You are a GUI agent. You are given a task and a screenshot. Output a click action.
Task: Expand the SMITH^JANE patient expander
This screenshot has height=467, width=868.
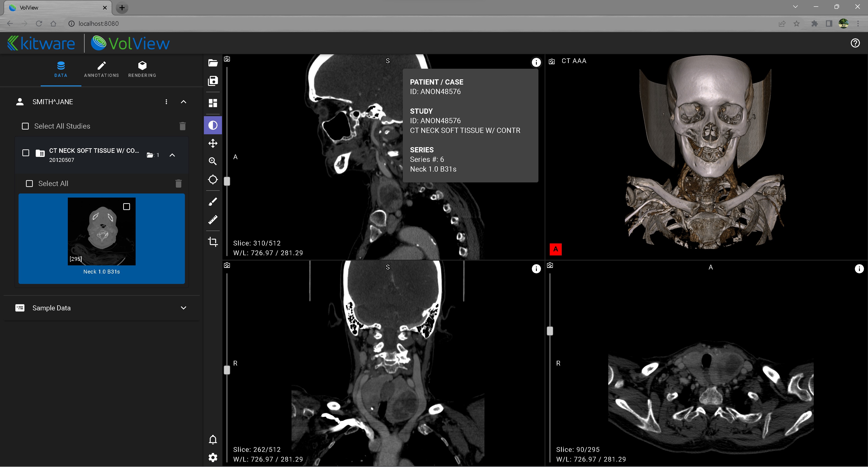point(184,102)
